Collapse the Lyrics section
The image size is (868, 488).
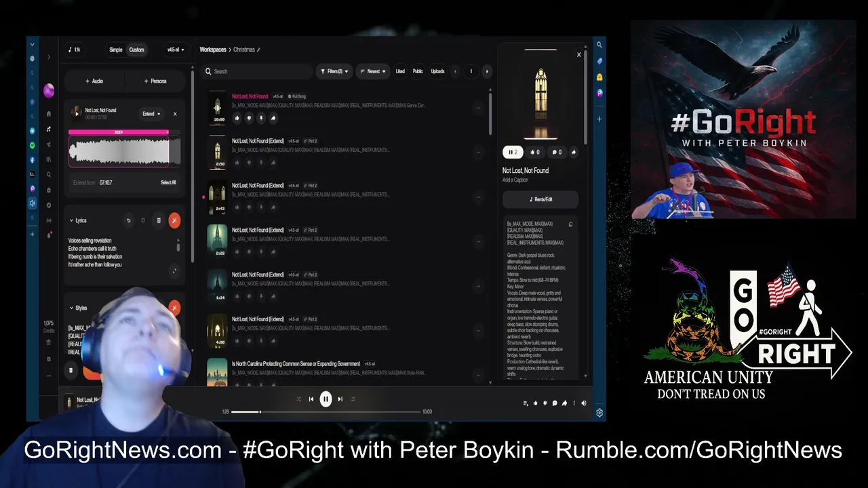71,220
